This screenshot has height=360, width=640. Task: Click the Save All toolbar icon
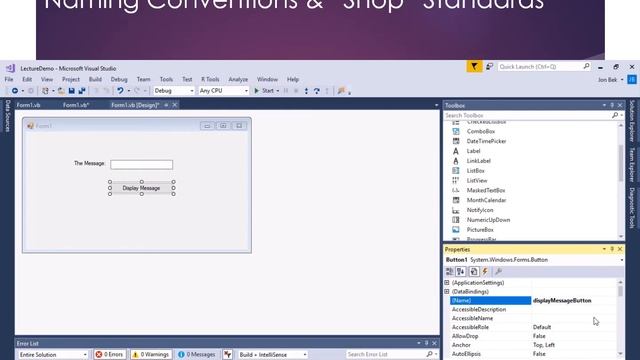pyautogui.click(x=82, y=91)
